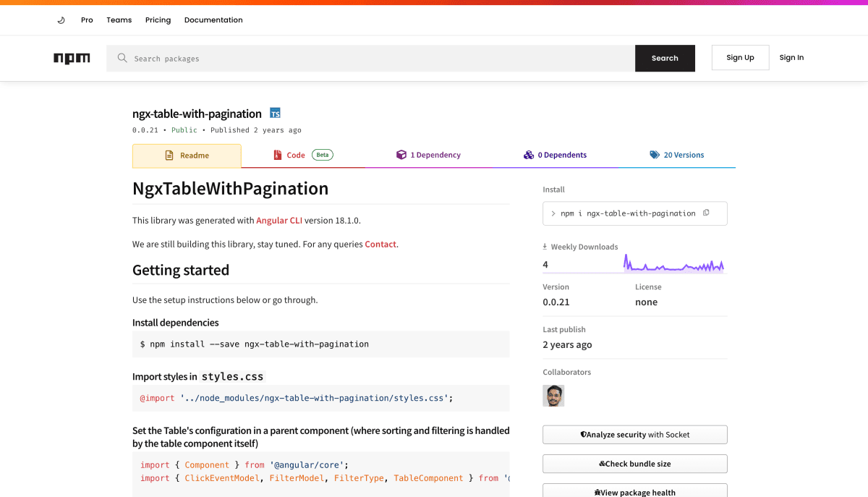Click Check bundle size button
The image size is (868, 497).
[x=634, y=464]
